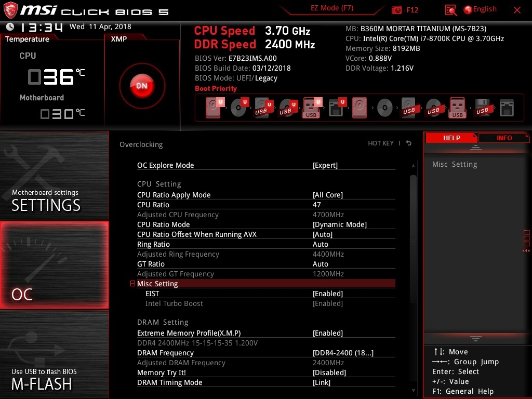Viewport: 532px width, 399px height.
Task: Open the CPU Ratio Mode dropdown
Action: pos(340,224)
